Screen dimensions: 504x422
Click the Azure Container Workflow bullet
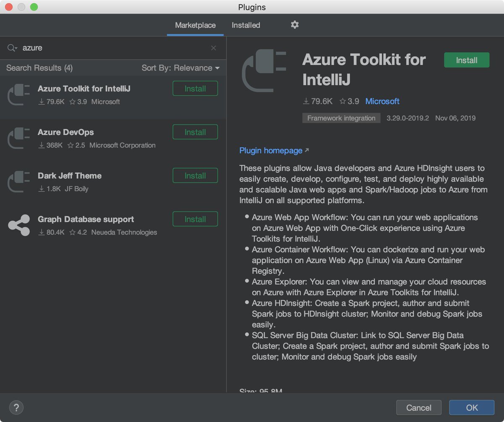368,260
